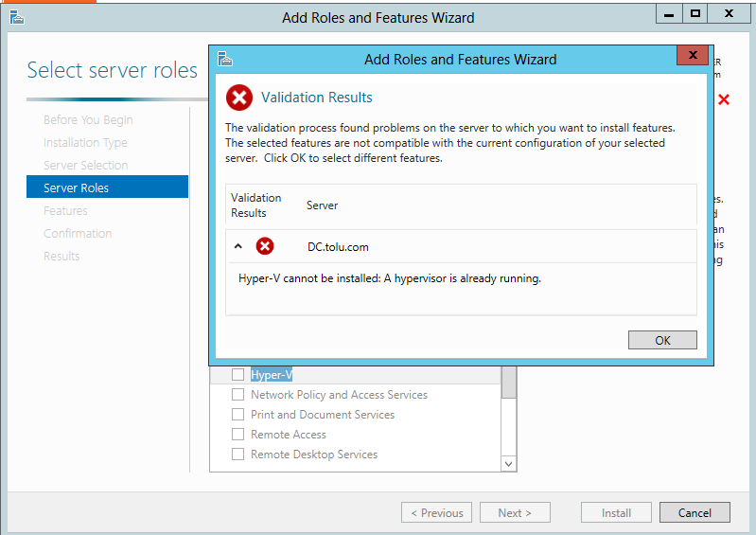Image resolution: width=756 pixels, height=535 pixels.
Task: Minimize the main wizard window
Action: pyautogui.click(x=669, y=14)
